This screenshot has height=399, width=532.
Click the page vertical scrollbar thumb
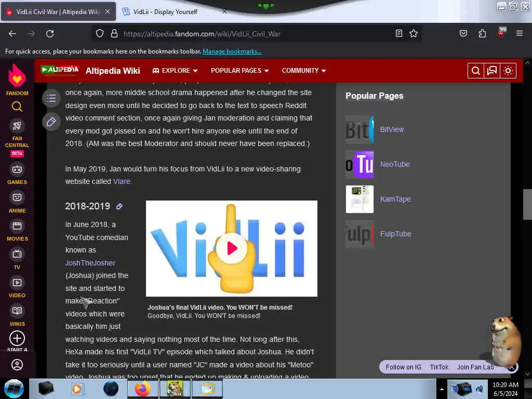(527, 204)
